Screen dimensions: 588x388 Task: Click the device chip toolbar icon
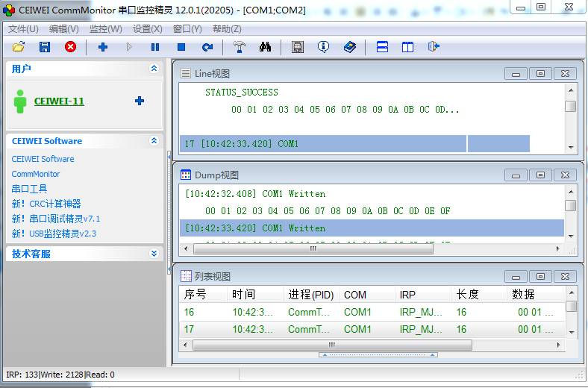298,47
